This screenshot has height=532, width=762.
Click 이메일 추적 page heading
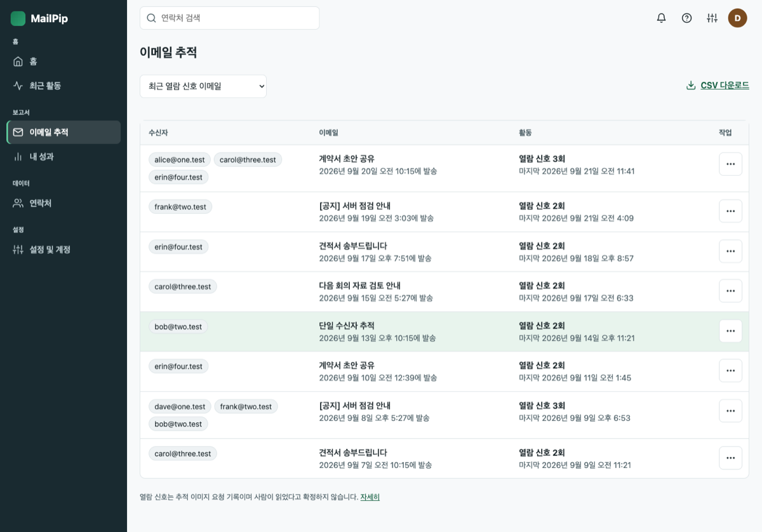point(168,53)
